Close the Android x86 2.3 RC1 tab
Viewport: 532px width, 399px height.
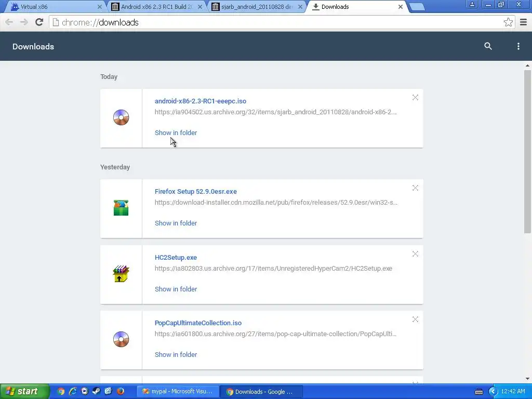pos(200,7)
